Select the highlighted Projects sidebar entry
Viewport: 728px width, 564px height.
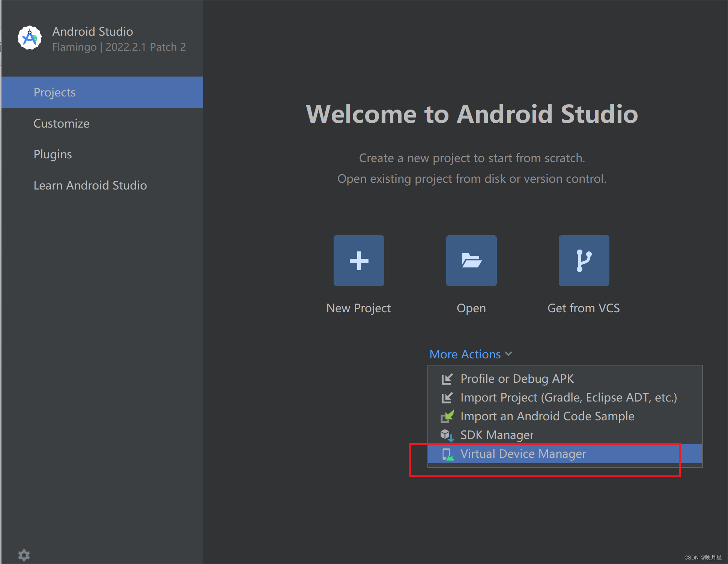pyautogui.click(x=54, y=92)
